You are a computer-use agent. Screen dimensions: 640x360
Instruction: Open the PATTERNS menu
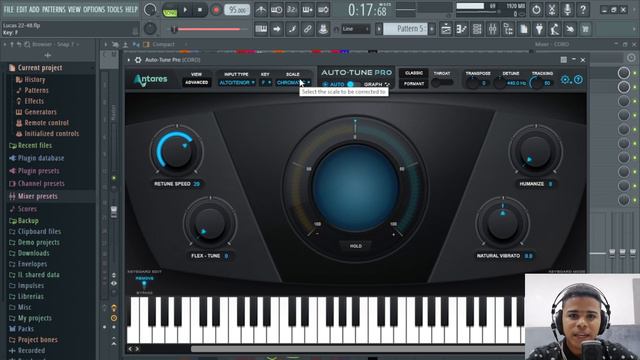[x=53, y=9]
